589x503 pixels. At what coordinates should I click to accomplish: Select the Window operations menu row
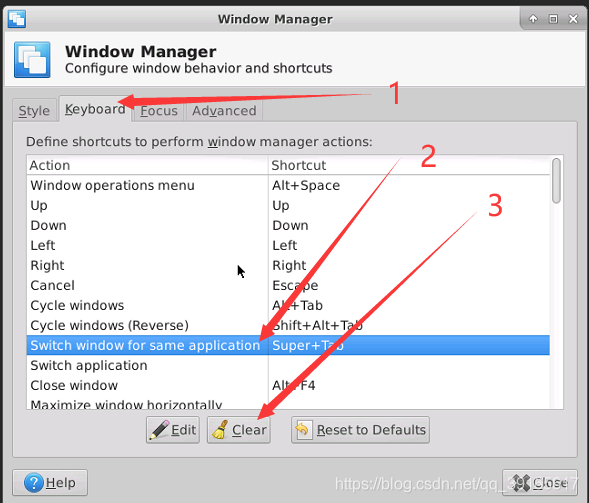point(288,185)
